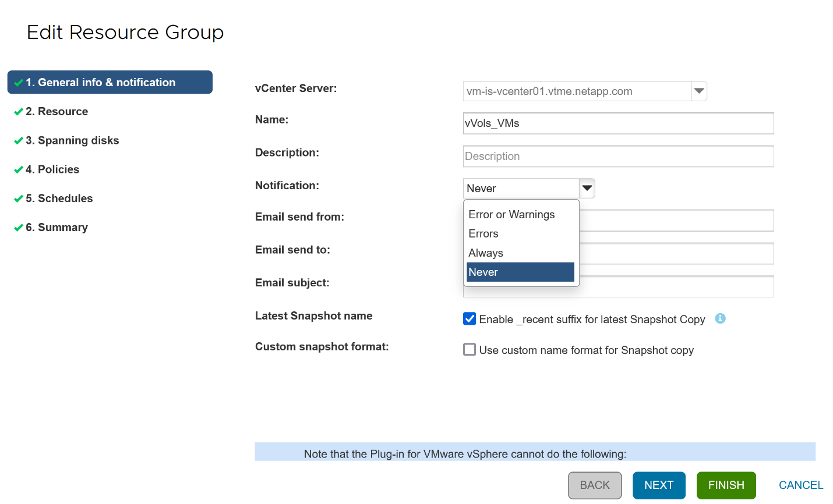Screen dimensions: 833x504
Task: Collapse the Notification dropdown arrow
Action: (x=587, y=189)
